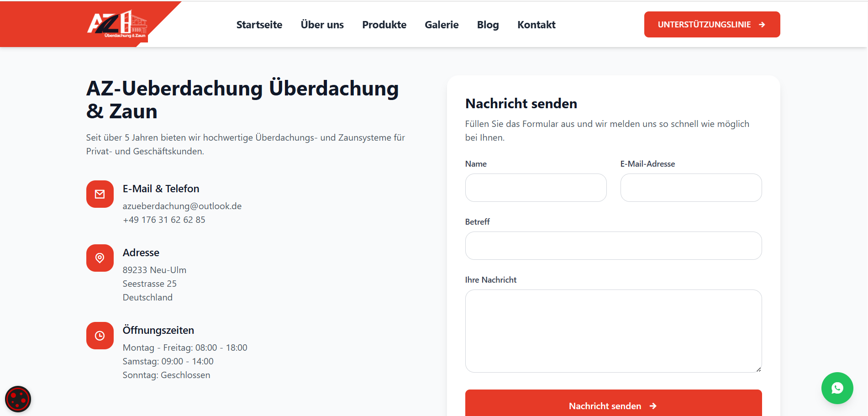This screenshot has width=868, height=416.
Task: Open the WhatsApp chat bubble icon
Action: click(837, 388)
